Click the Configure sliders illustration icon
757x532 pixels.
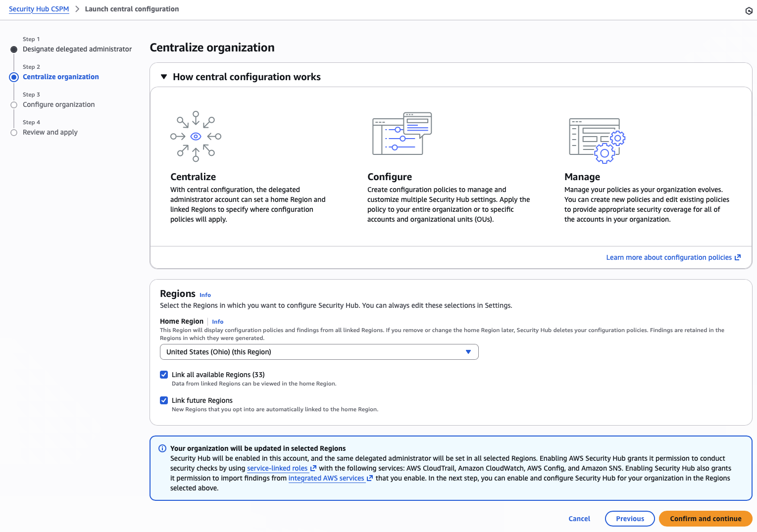click(402, 134)
